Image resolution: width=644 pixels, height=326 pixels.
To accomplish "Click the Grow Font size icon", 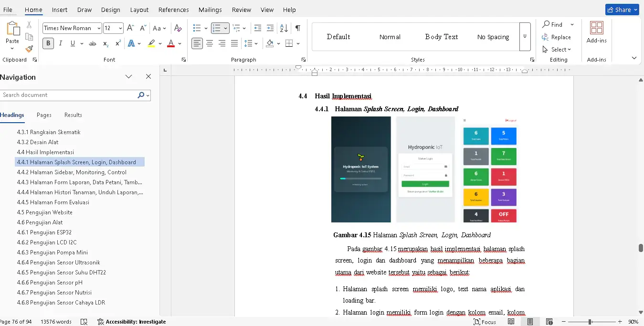I will [x=130, y=28].
